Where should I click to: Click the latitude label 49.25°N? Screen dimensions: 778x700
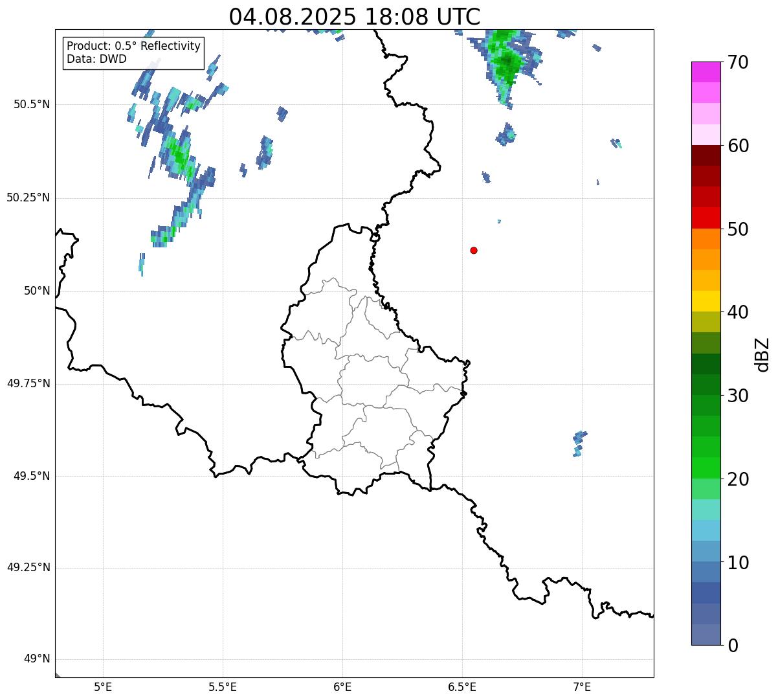(x=28, y=567)
